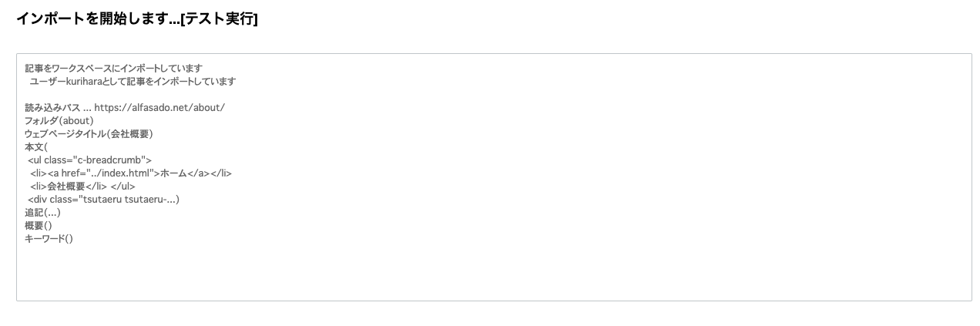The width and height of the screenshot is (980, 326).
Task: Click the '<li>会社概要</li>' line
Action: point(69,186)
